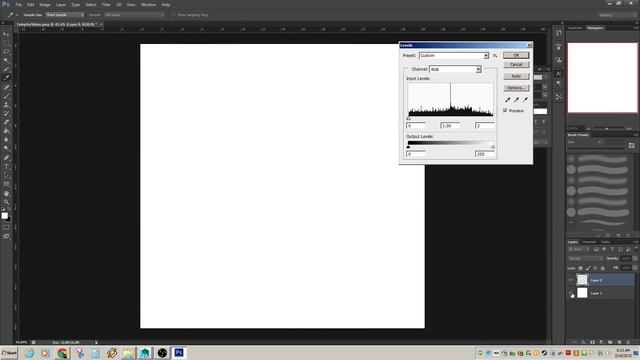The width and height of the screenshot is (640, 360).
Task: Select the Move tool in the toolbox
Action: click(6, 34)
